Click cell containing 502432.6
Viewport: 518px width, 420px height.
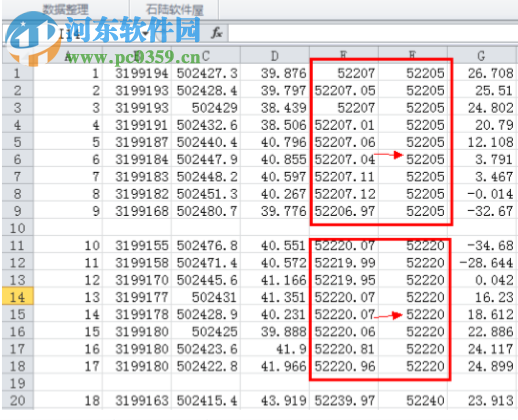206,125
